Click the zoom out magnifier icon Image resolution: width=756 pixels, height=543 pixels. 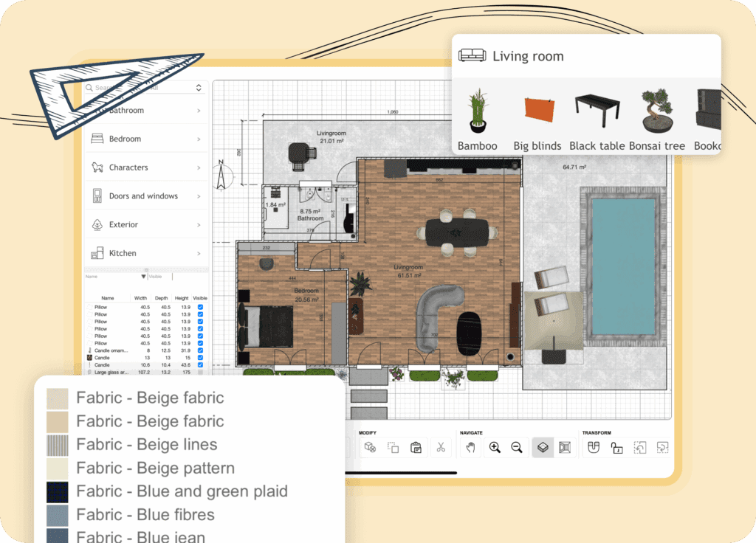click(517, 447)
